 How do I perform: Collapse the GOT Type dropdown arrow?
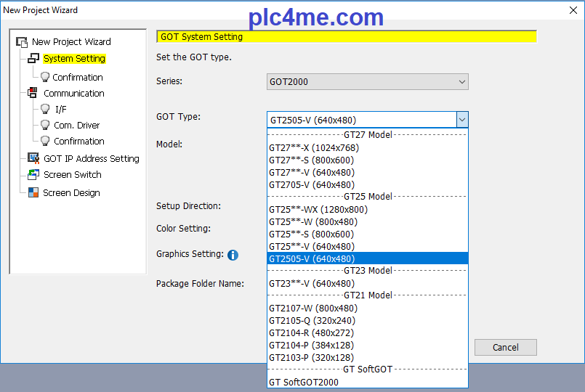click(x=461, y=120)
